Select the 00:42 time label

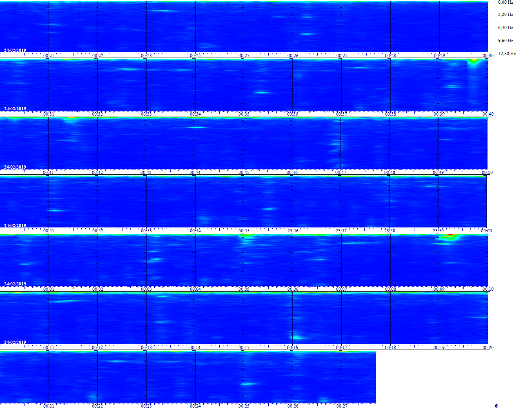point(97,172)
